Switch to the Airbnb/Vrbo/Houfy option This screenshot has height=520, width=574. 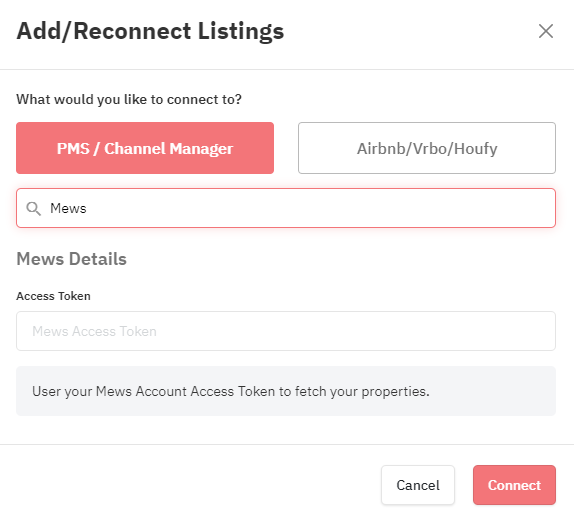(x=427, y=148)
